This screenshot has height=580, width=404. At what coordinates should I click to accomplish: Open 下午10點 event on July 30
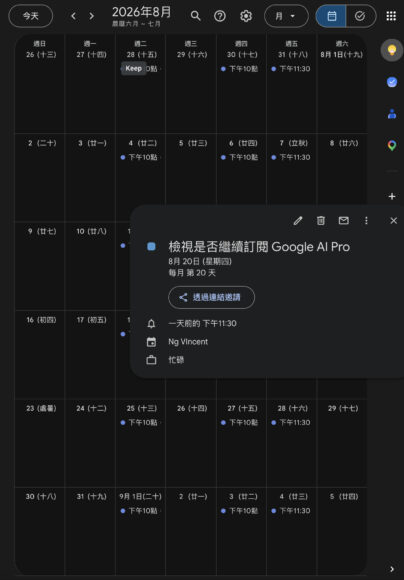click(x=240, y=69)
